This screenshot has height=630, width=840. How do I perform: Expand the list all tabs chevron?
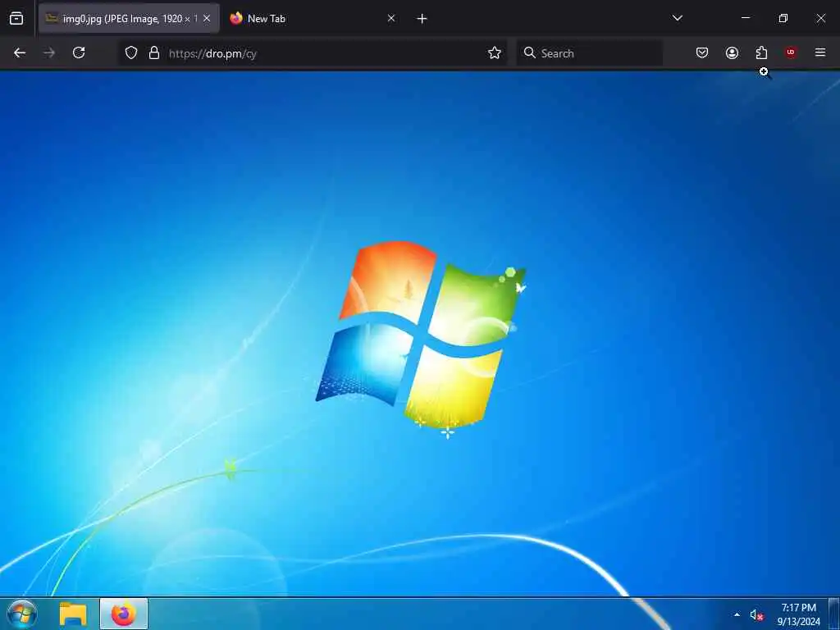click(677, 18)
